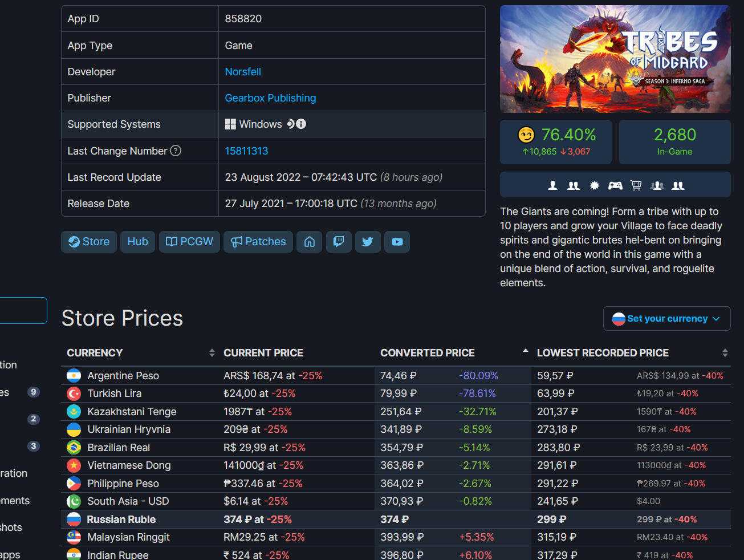Click the positive reviews count 10,865
744x560 pixels.
pos(539,152)
